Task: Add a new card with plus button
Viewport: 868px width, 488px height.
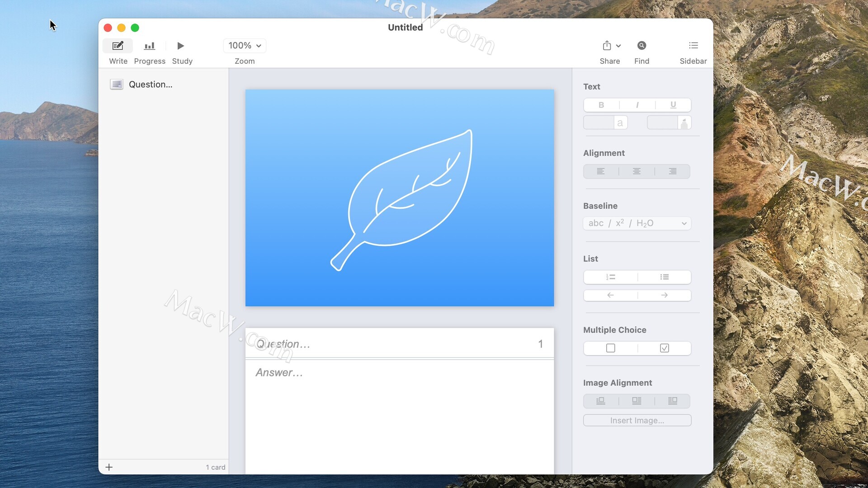Action: (x=109, y=467)
